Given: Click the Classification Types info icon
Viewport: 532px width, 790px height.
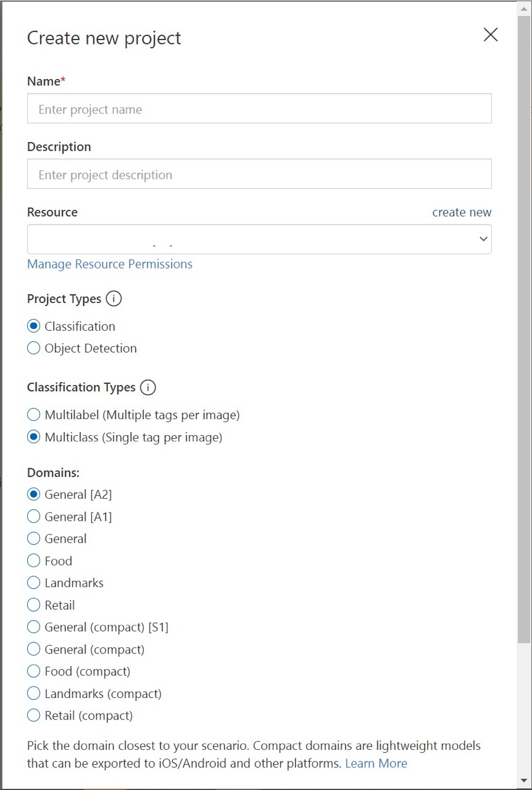Looking at the screenshot, I should click(148, 388).
